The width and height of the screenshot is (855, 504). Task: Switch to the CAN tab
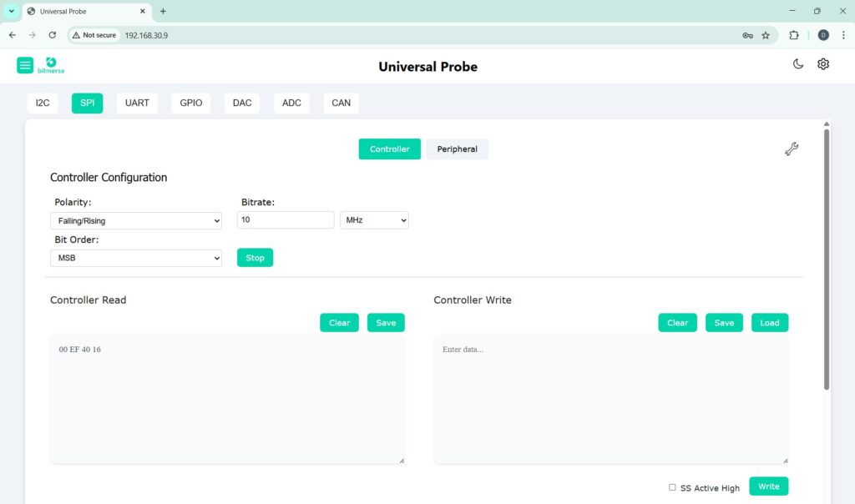pyautogui.click(x=341, y=103)
